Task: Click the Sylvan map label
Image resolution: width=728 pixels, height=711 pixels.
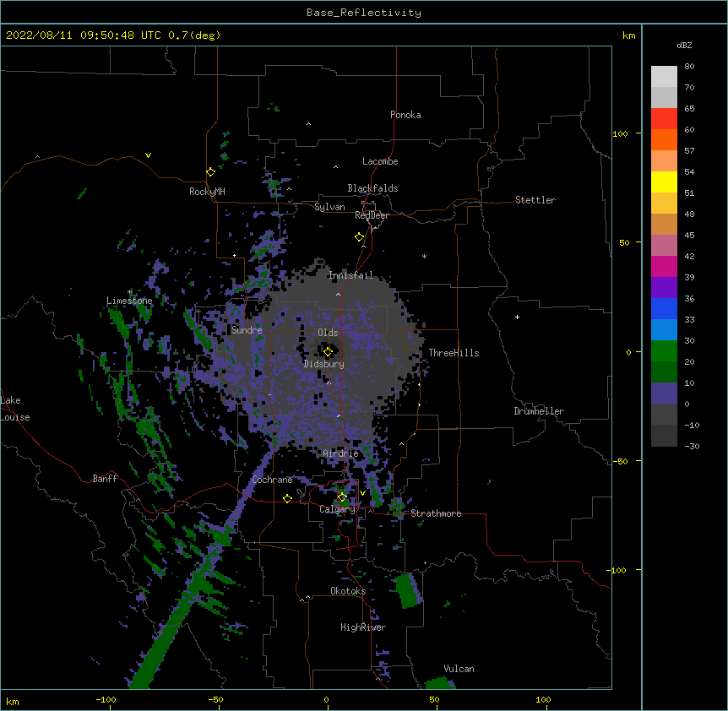Action: click(329, 207)
